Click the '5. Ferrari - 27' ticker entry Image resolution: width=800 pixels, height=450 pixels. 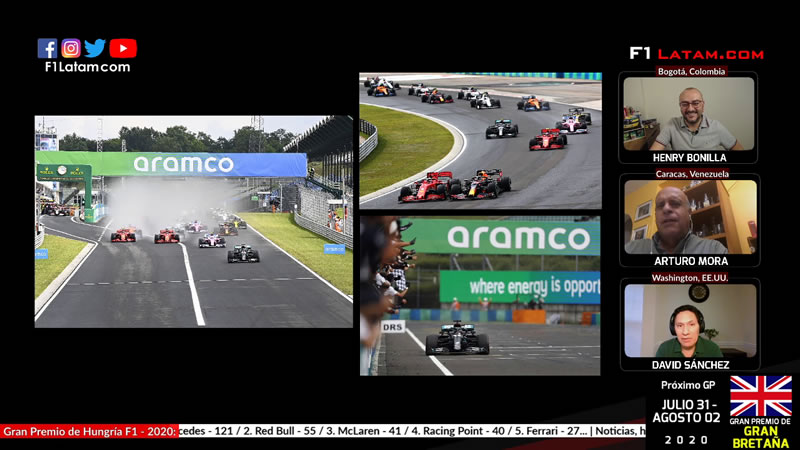[x=547, y=431]
